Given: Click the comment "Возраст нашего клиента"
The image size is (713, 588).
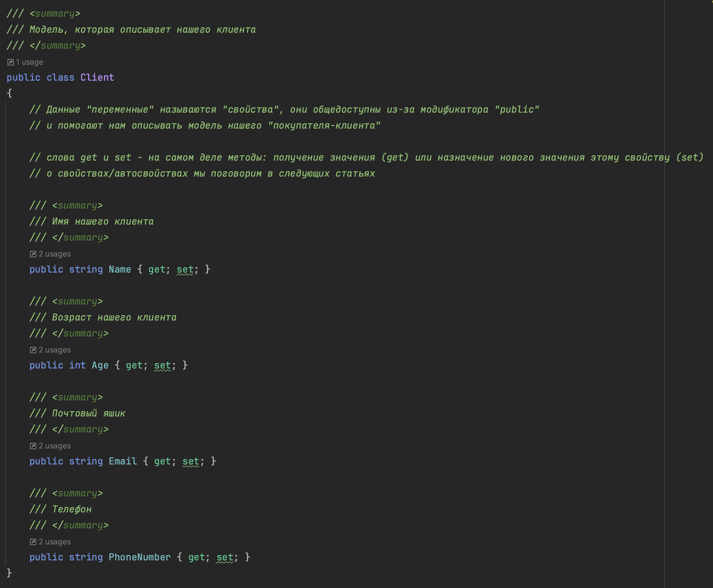Looking at the screenshot, I should pos(114,317).
